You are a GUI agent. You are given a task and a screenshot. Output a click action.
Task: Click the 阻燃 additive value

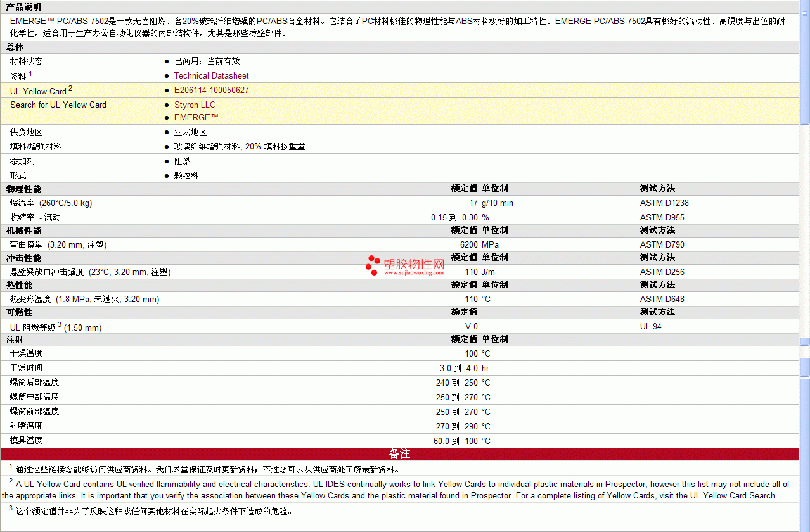[183, 161]
